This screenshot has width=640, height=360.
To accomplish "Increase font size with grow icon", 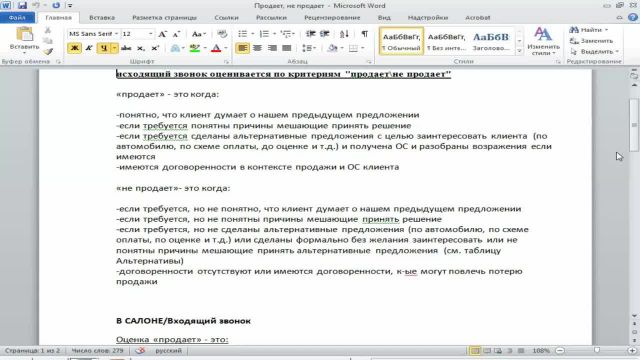I will [162, 34].
